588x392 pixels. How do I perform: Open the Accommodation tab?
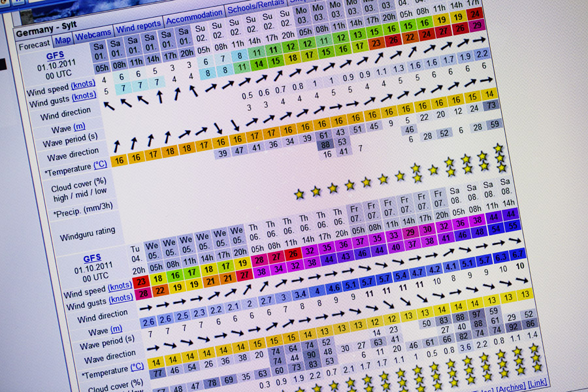[x=193, y=16]
